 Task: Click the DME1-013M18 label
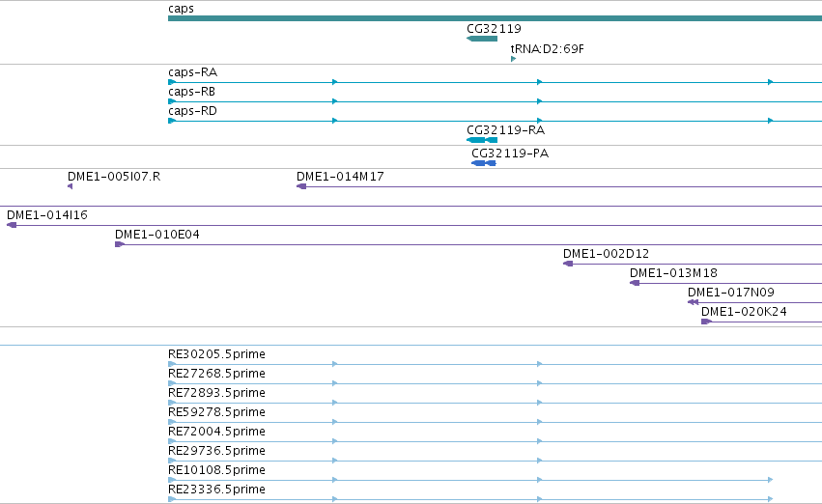coord(673,273)
